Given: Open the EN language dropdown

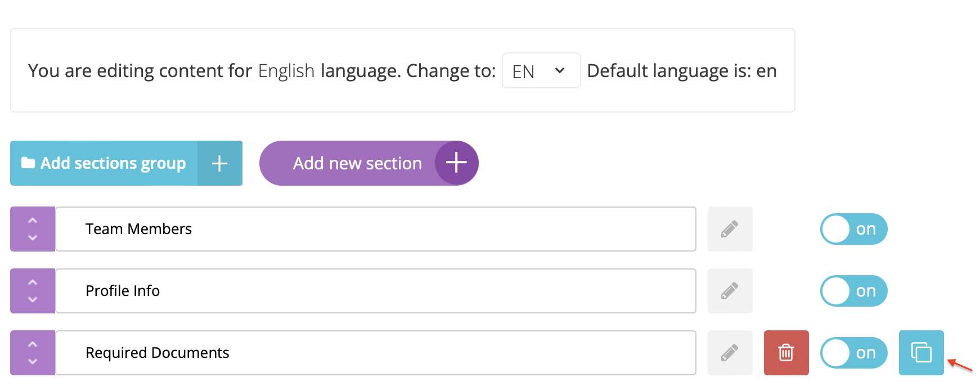Looking at the screenshot, I should [541, 71].
